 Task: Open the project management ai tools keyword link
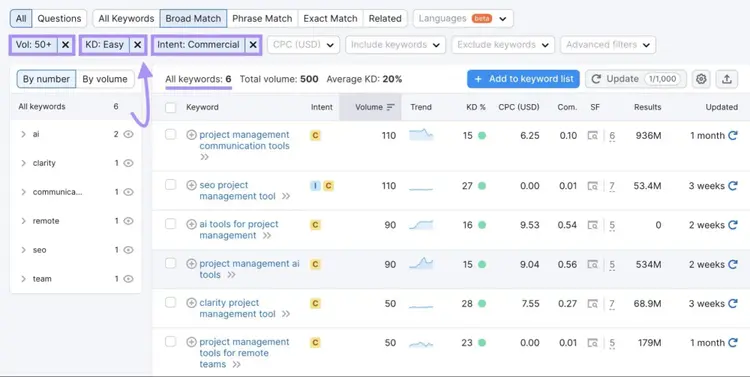(249, 269)
